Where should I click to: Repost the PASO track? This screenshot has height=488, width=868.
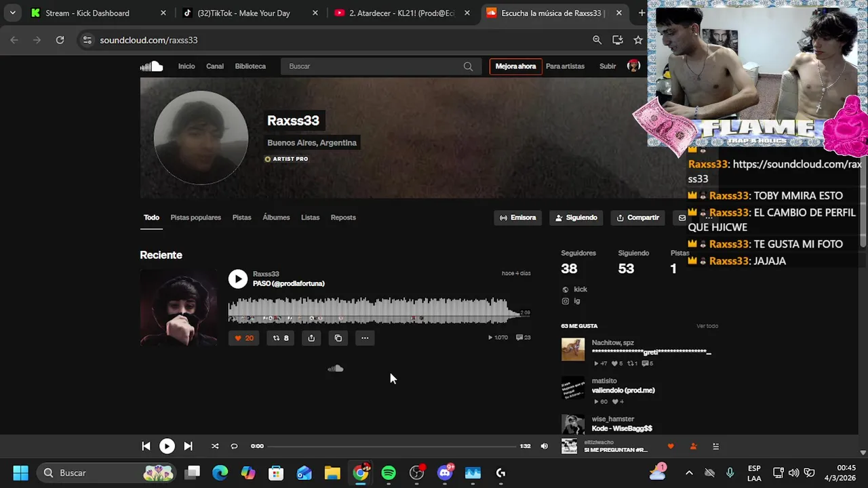click(280, 338)
